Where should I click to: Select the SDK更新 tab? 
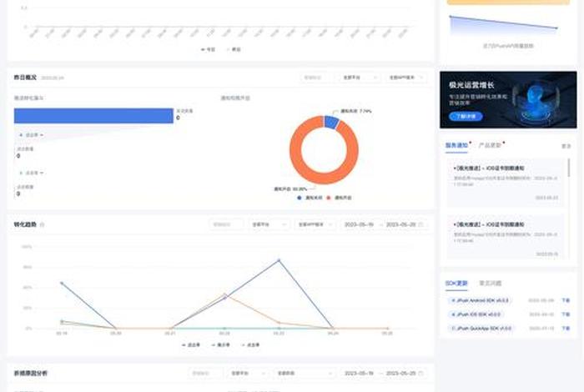coord(456,284)
